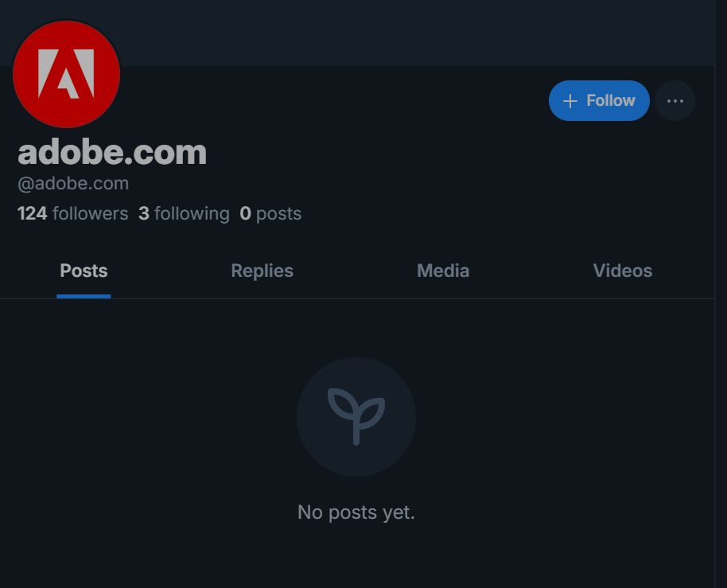Switch to the Posts tab
727x588 pixels.
tap(84, 271)
